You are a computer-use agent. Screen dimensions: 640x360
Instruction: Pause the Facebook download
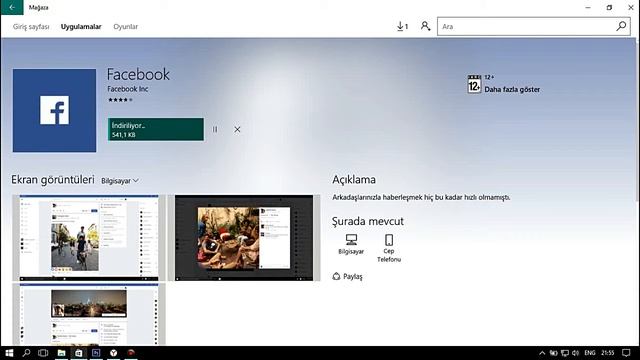215,129
